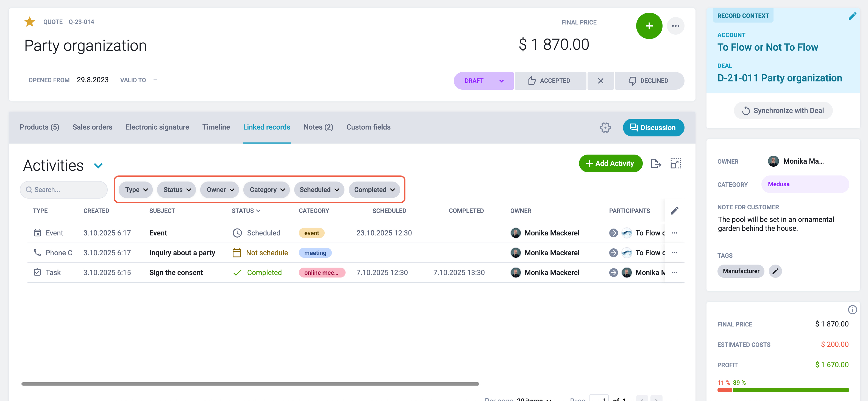The height and width of the screenshot is (401, 868).
Task: Click the Add Activity button
Action: pyautogui.click(x=610, y=164)
